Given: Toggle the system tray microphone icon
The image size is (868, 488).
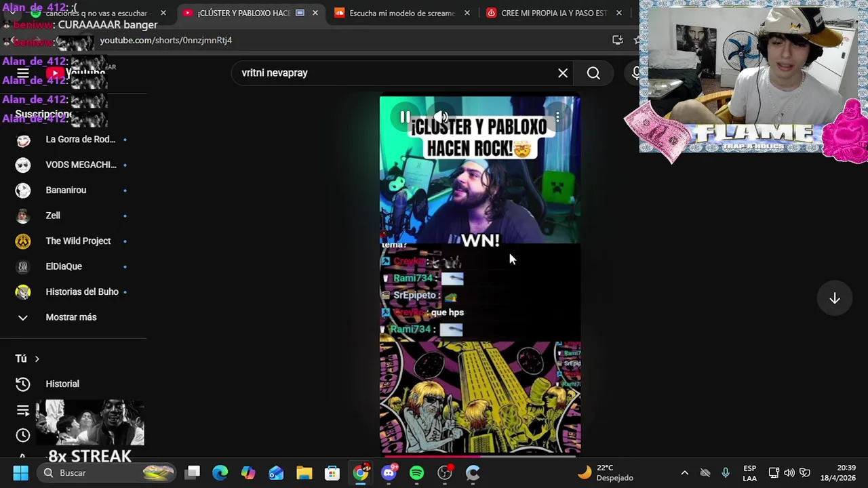Looking at the screenshot, I should (x=726, y=473).
